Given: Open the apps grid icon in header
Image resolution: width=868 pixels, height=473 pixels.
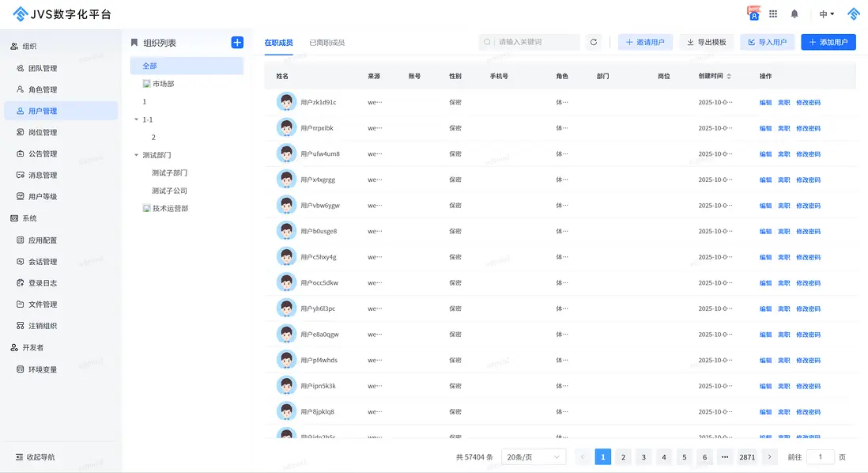Looking at the screenshot, I should point(773,14).
